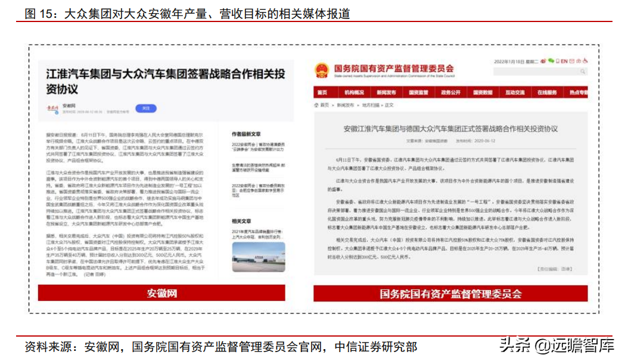Click the 资料来源 source line
Image resolution: width=625 pixels, height=364 pixels.
point(220,347)
